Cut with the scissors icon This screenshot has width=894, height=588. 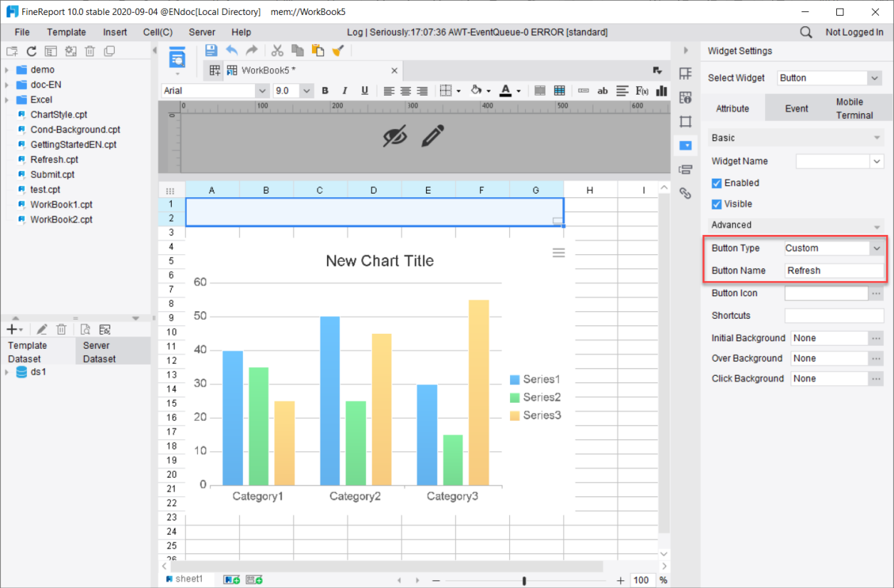[277, 50]
